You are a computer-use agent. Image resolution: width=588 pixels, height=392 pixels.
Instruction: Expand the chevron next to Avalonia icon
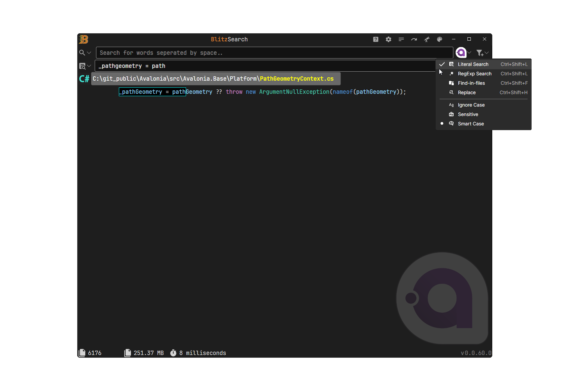[469, 52]
